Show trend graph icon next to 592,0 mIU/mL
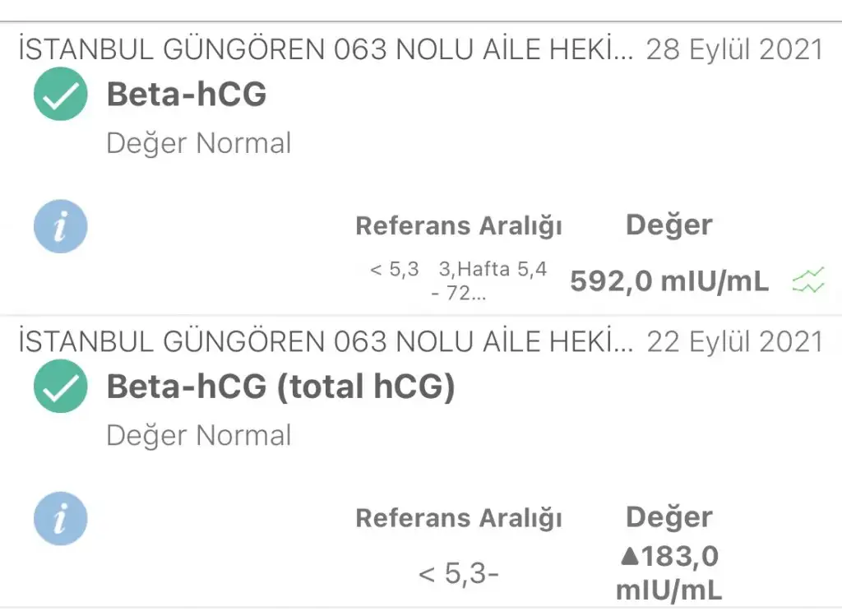 coord(807,282)
